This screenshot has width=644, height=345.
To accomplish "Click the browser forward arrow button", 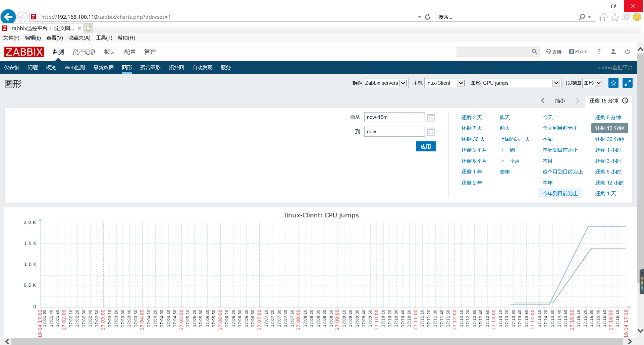I will click(x=22, y=17).
